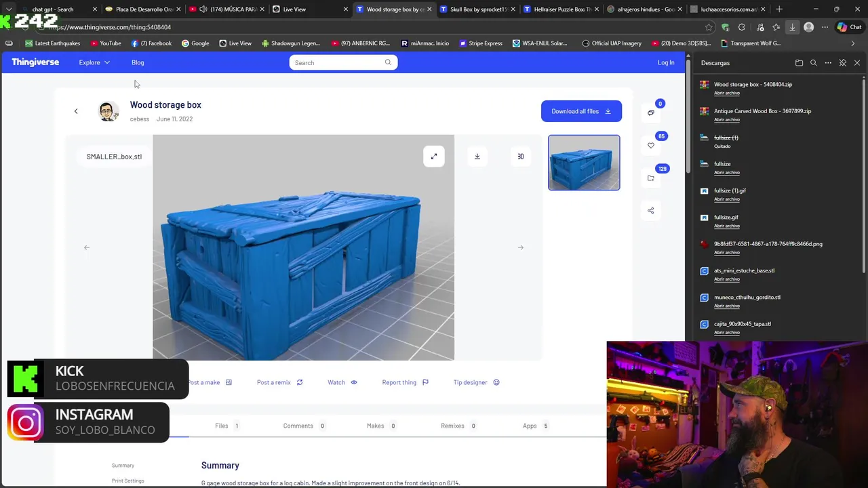The image size is (868, 488).
Task: Search downloads using magnifier icon
Action: pyautogui.click(x=814, y=63)
